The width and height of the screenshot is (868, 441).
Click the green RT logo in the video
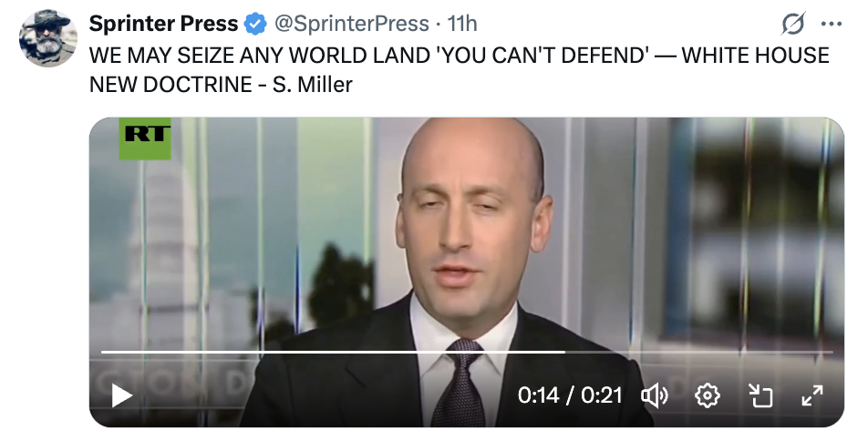[x=145, y=138]
